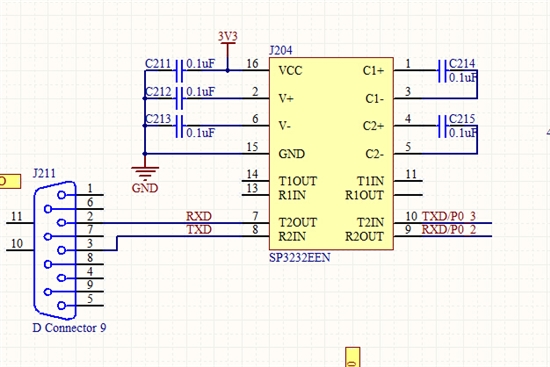This screenshot has width=550, height=367.
Task: Select the D Connector 9 symbol J211
Action: click(55, 250)
